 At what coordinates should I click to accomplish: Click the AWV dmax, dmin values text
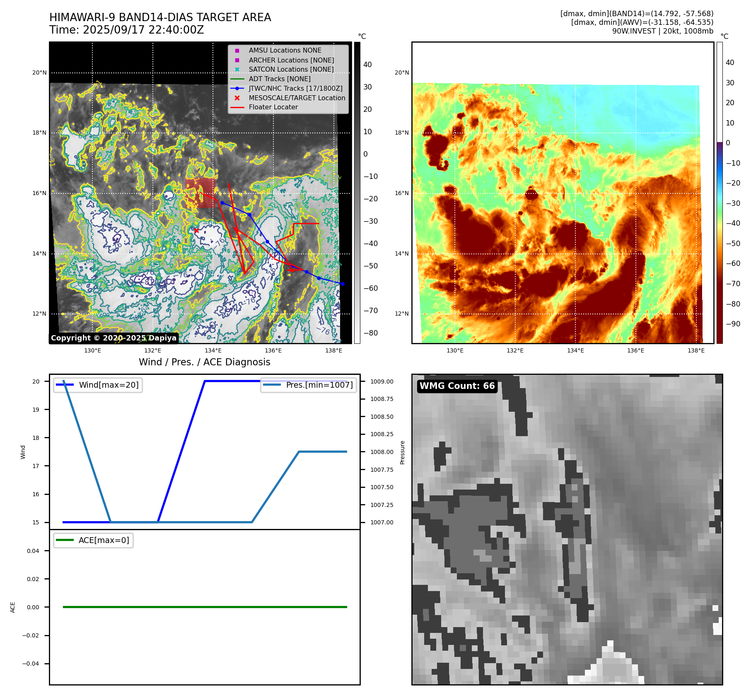coord(642,22)
